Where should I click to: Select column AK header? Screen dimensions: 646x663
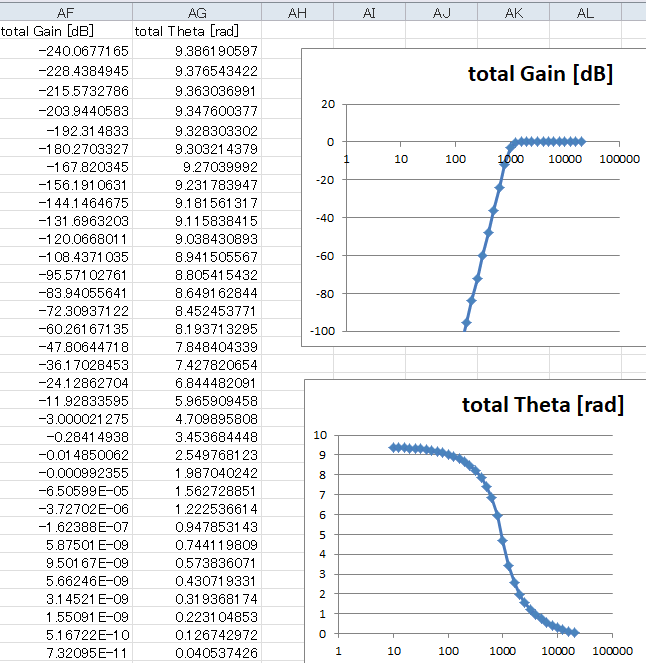point(513,13)
